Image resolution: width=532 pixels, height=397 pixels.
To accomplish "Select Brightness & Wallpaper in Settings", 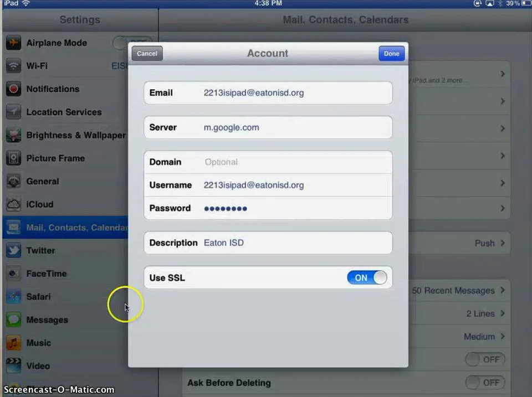I will tap(65, 135).
